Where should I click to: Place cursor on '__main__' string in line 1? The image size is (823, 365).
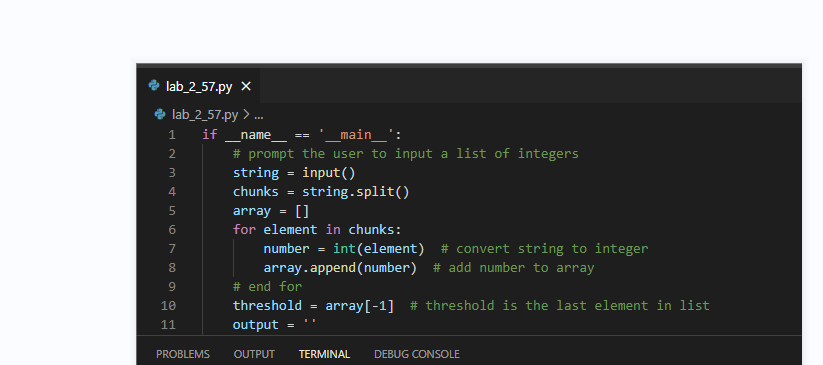tap(356, 135)
